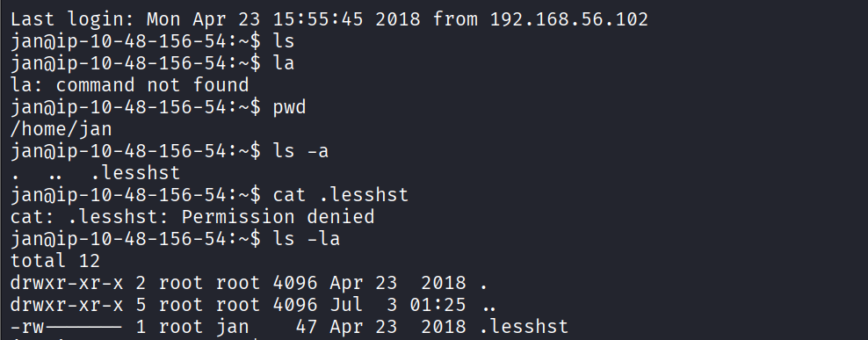Click the 'Jul 3 01:25' date entry

(x=398, y=305)
